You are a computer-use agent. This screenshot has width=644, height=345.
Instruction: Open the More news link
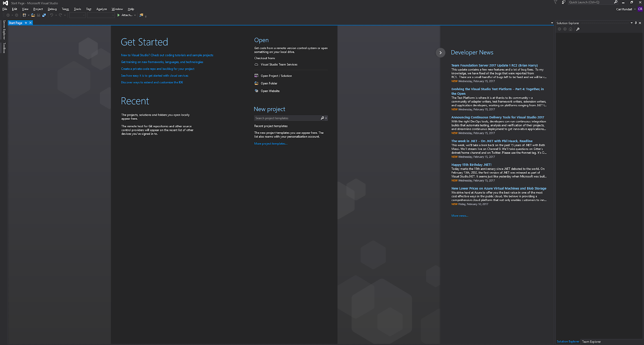coord(460,216)
